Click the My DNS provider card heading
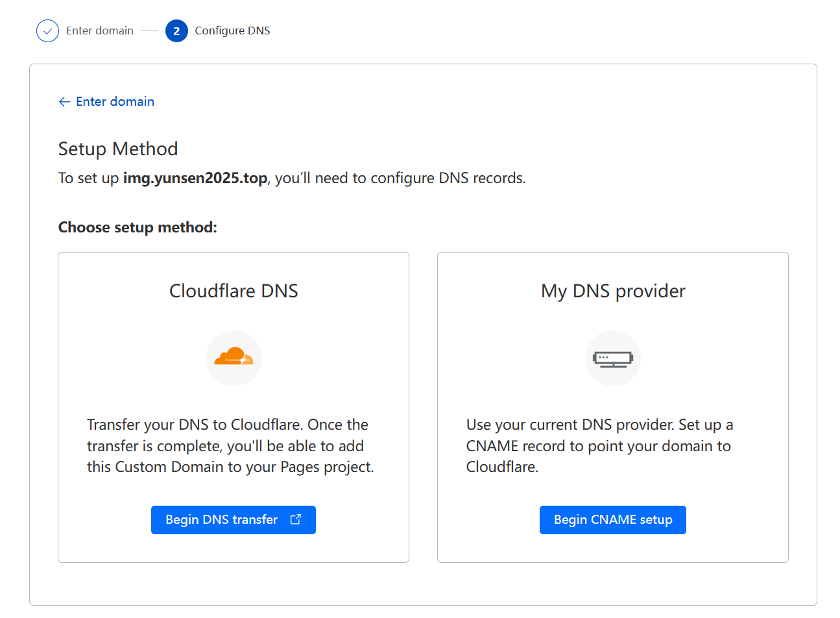 [613, 291]
